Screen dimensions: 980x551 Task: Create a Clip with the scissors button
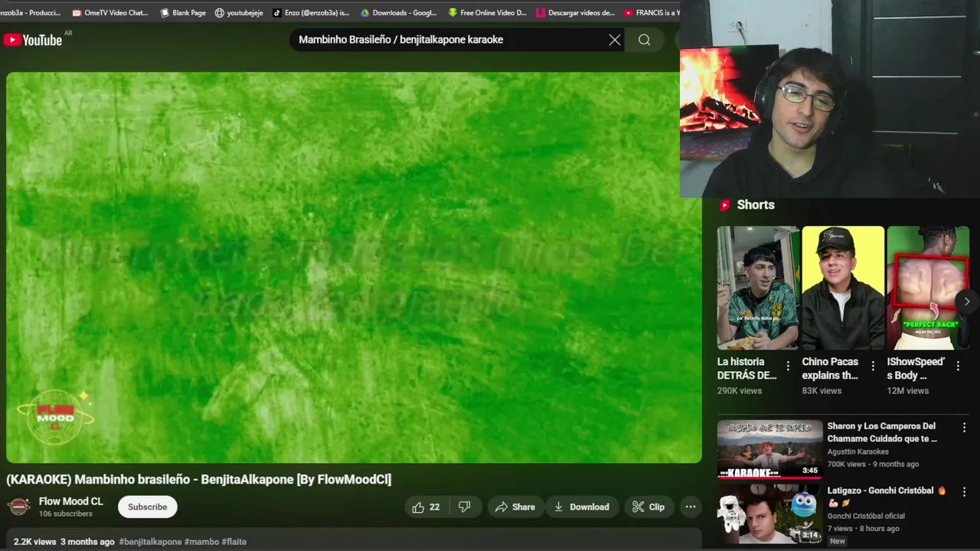(648, 507)
